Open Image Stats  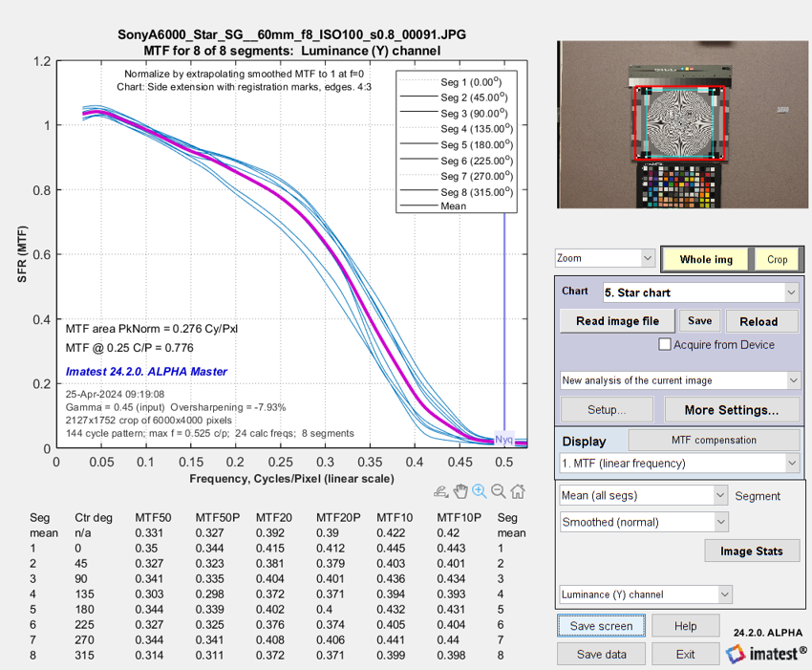point(751,551)
